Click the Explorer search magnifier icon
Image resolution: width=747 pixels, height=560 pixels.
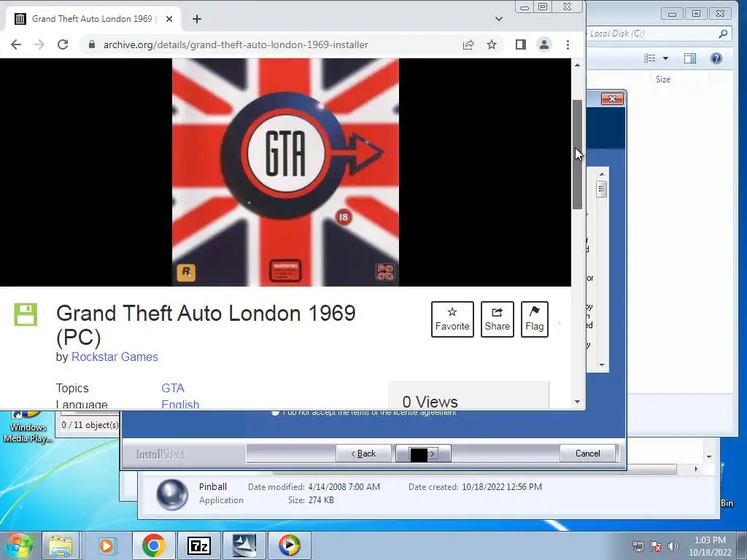pos(723,34)
